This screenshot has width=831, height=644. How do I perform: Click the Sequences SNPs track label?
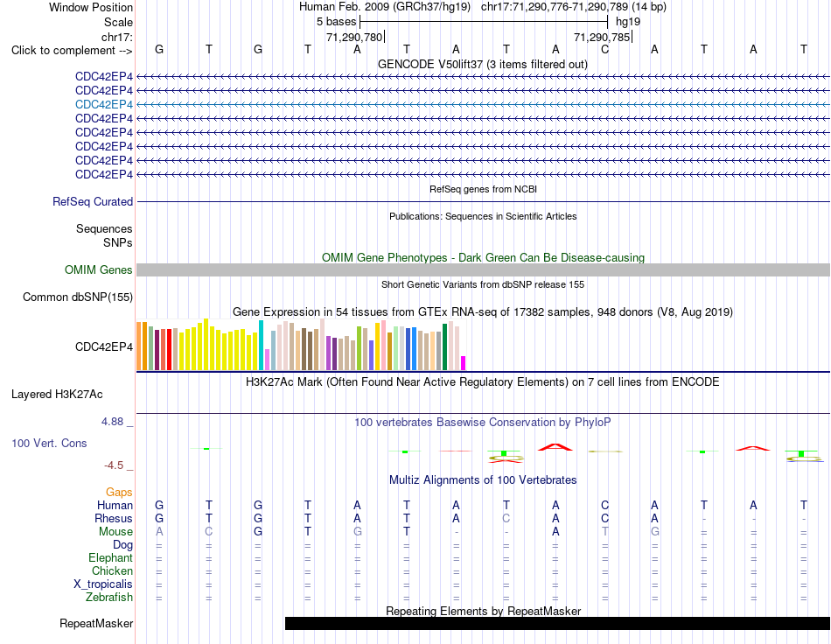(104, 236)
